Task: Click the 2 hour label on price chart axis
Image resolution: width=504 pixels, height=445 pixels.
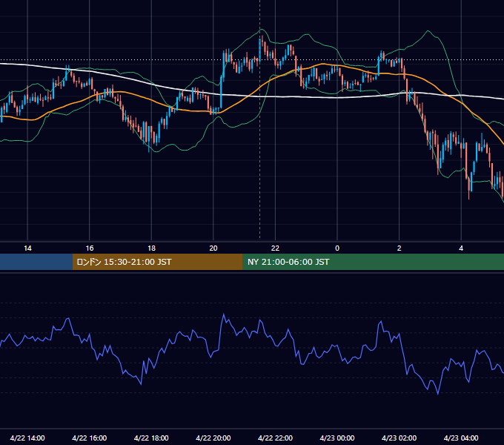Action: [399, 248]
